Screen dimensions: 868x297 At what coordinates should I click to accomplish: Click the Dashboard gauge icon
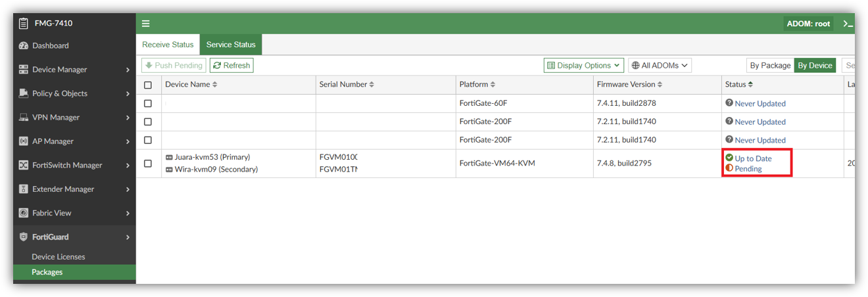point(24,46)
